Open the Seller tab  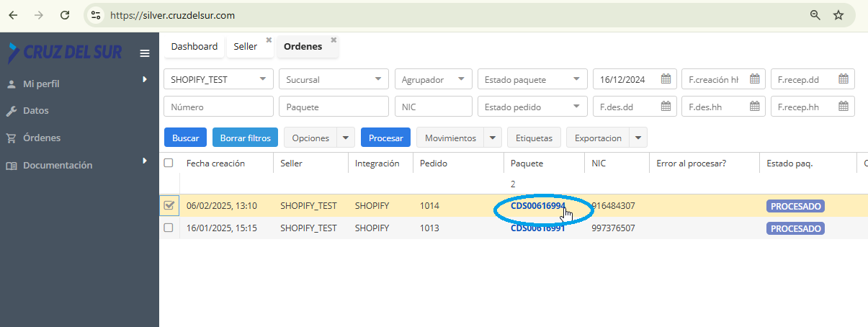pos(246,47)
